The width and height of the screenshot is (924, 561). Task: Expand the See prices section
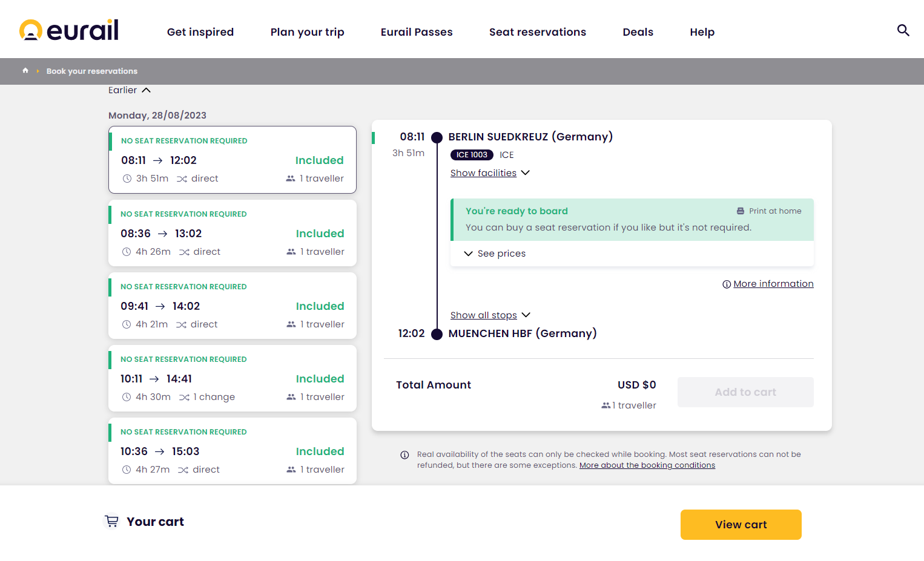(x=495, y=254)
